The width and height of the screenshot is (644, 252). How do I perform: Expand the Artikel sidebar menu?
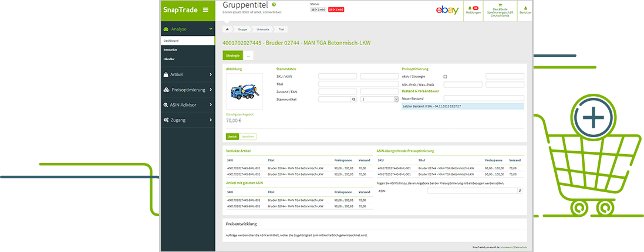tap(188, 74)
